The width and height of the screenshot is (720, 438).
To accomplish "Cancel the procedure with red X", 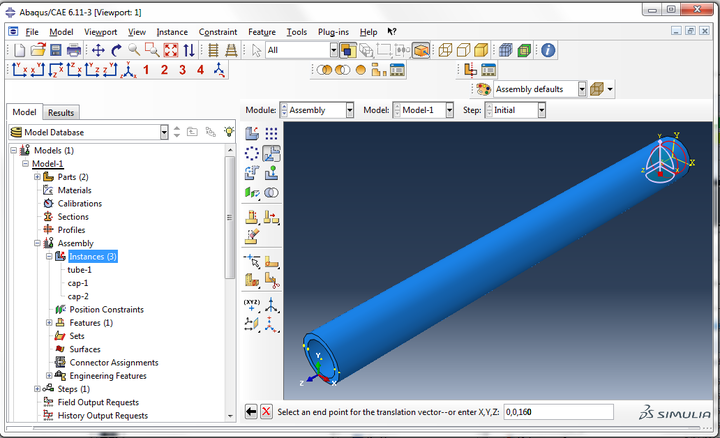I will tap(266, 412).
